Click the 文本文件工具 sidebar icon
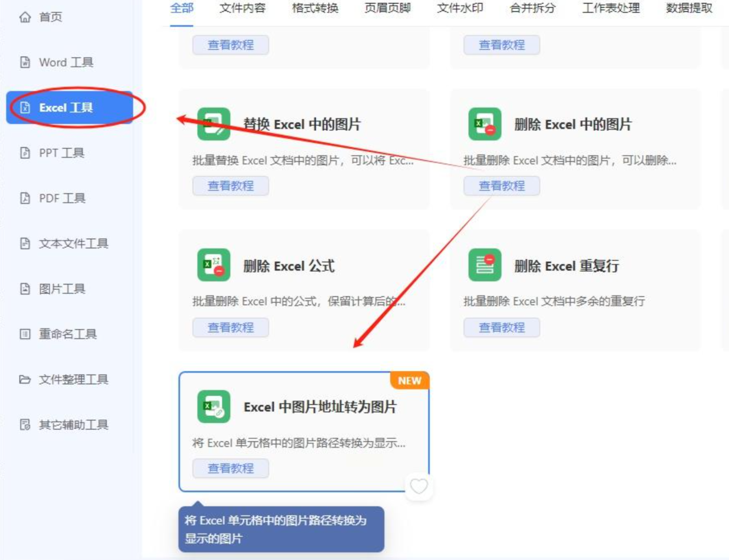The image size is (729, 560). click(25, 243)
